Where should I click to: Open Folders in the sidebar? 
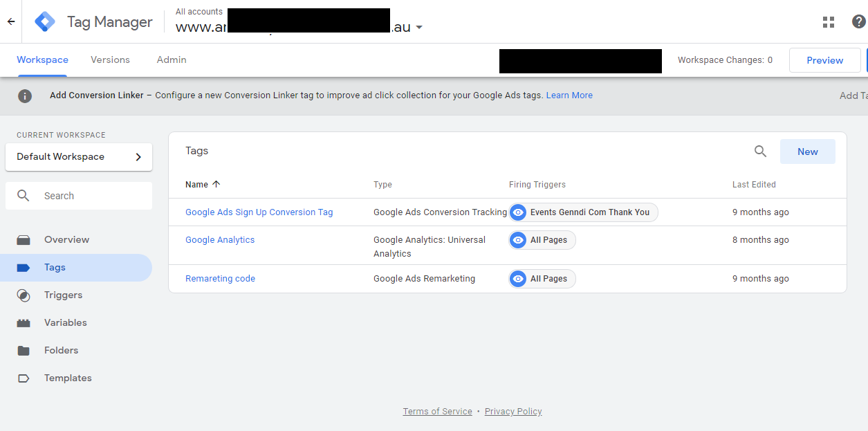(x=61, y=351)
